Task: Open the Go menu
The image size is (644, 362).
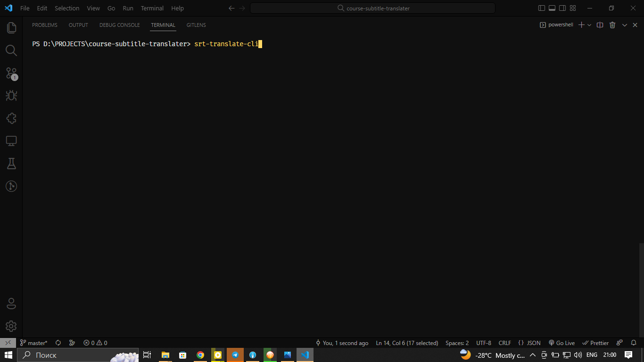Action: [x=111, y=8]
